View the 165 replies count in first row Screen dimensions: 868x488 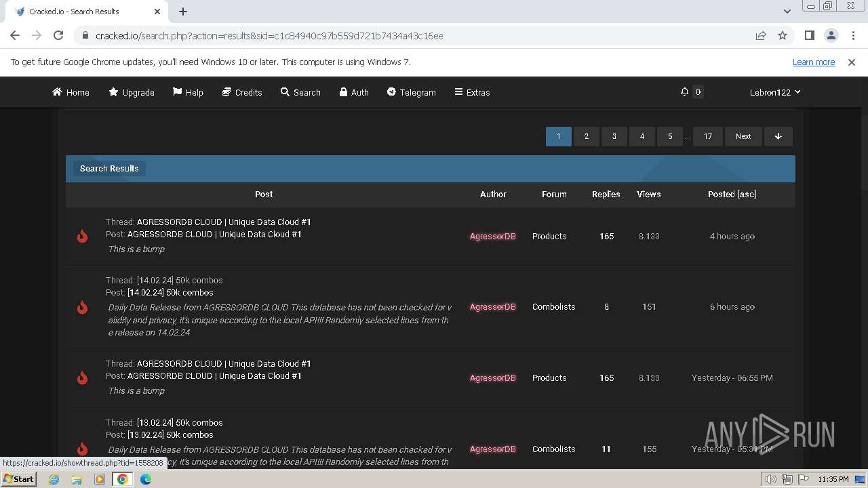[607, 236]
